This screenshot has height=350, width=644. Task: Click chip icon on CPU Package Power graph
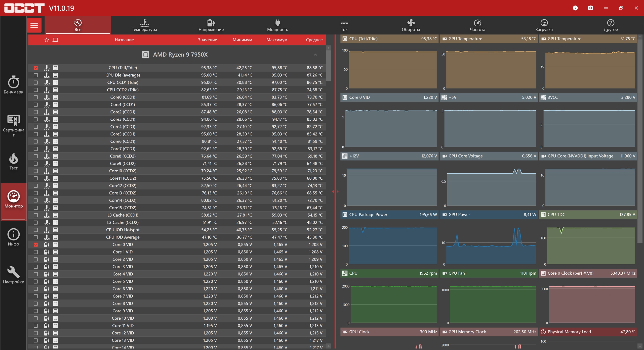point(345,215)
